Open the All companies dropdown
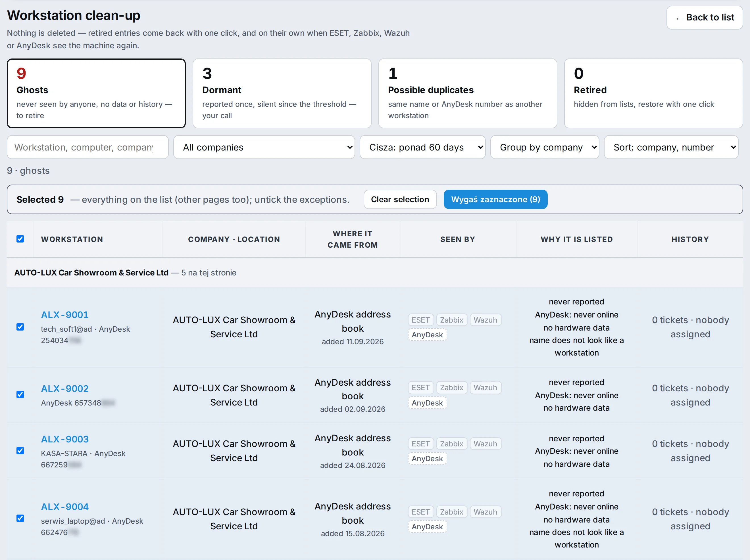Viewport: 750px width, 560px height. [264, 147]
